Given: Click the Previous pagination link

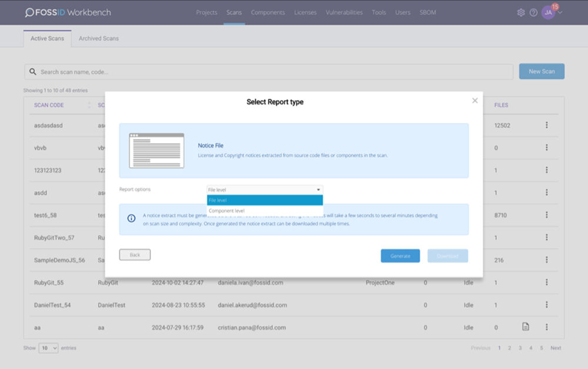Looking at the screenshot, I should (481, 348).
